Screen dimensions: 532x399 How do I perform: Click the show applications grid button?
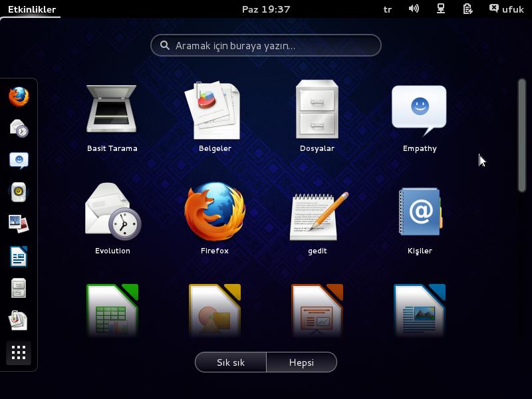pos(19,352)
